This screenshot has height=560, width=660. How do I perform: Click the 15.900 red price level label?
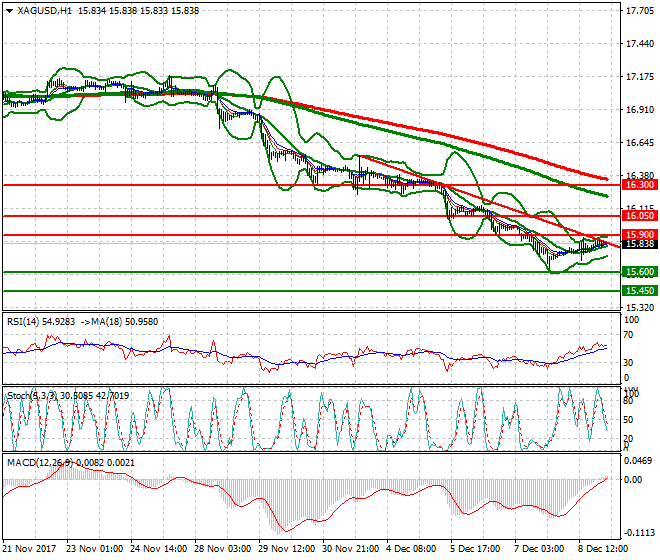pyautogui.click(x=640, y=235)
